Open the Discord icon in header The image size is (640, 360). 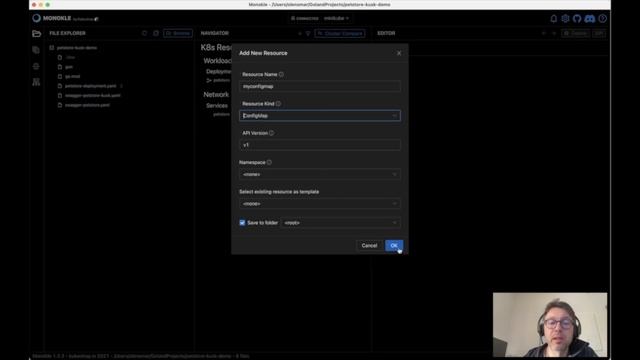(589, 18)
